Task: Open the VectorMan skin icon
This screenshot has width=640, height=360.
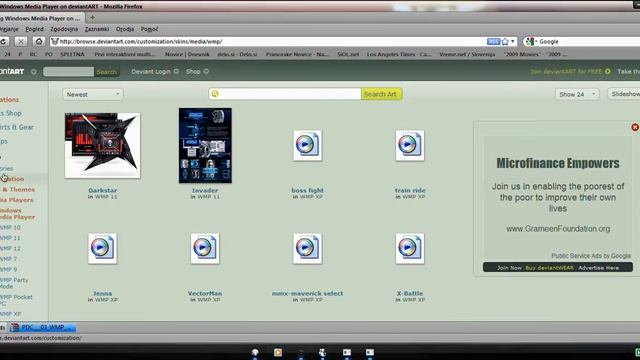Action: coord(205,248)
